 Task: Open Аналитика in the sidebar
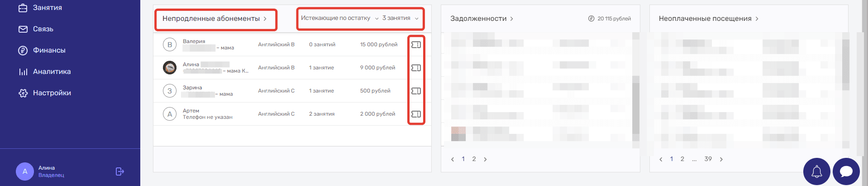(52, 72)
